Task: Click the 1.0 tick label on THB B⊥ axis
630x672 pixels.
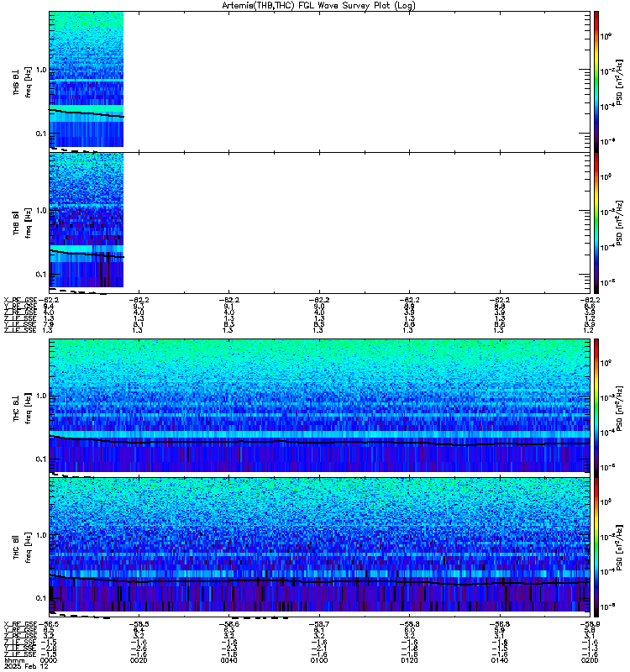Action: 41,70
